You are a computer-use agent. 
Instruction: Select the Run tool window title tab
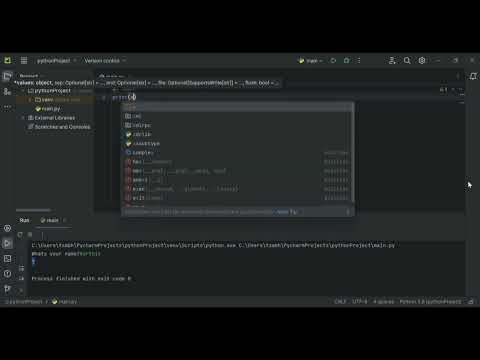coord(24,220)
